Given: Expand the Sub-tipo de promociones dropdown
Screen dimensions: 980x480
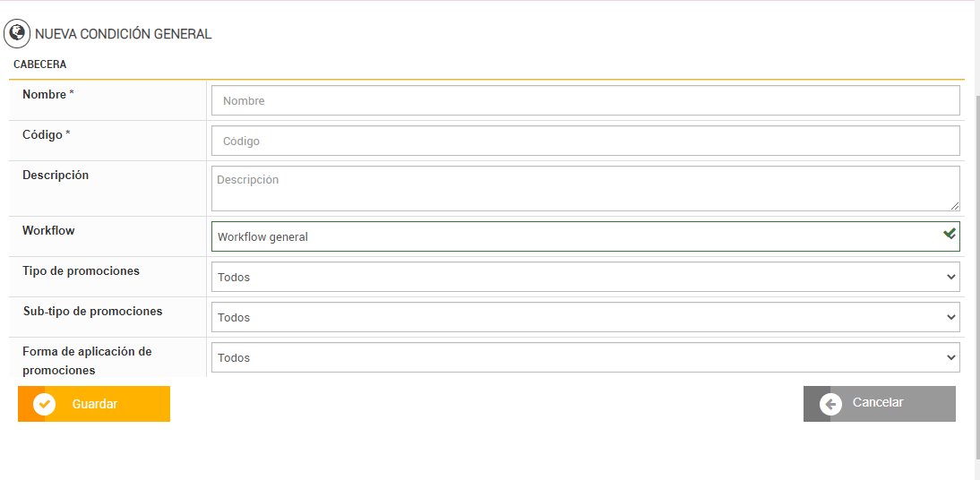Looking at the screenshot, I should (585, 317).
